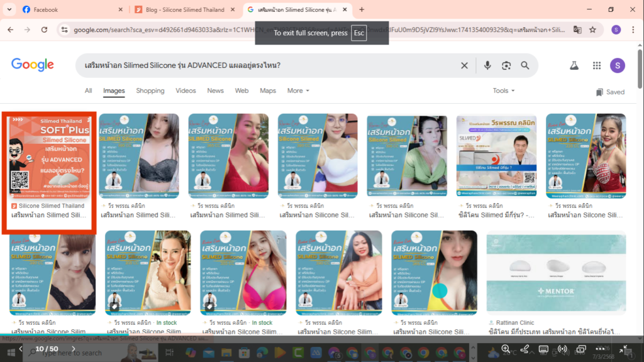Clear the search query with the X

pos(464,65)
